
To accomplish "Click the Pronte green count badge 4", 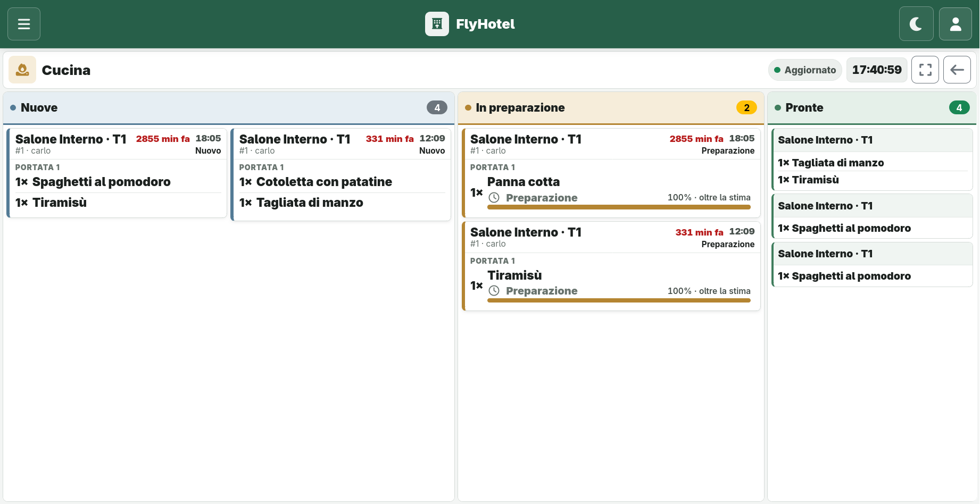I will [x=959, y=107].
